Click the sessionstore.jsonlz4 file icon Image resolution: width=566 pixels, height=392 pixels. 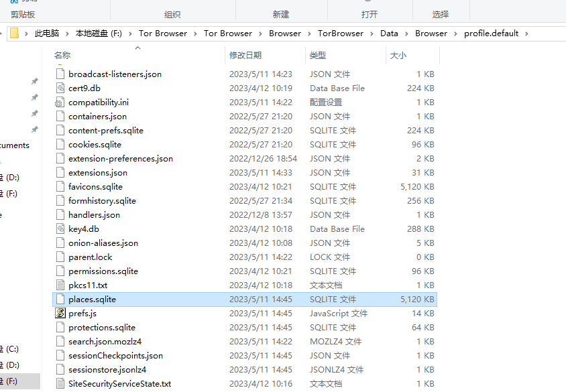tap(60, 369)
